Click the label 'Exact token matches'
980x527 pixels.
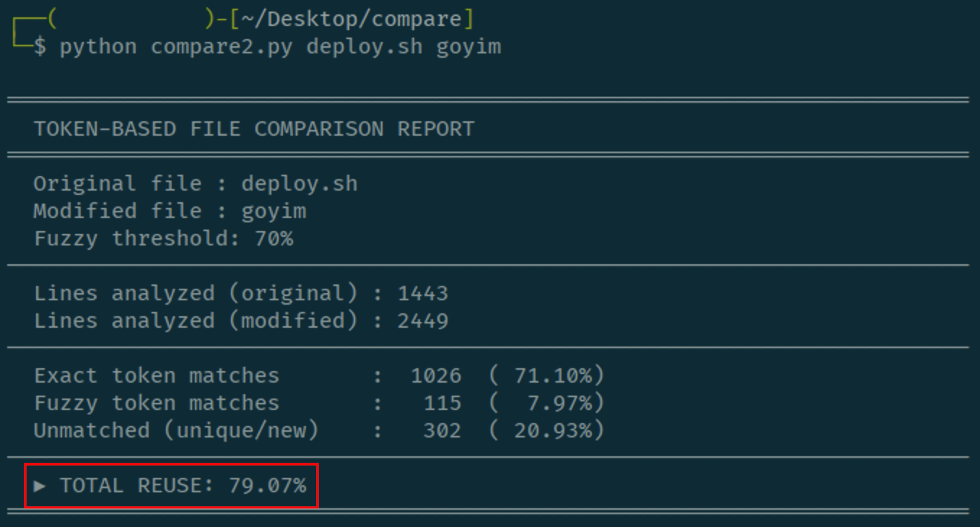157,375
